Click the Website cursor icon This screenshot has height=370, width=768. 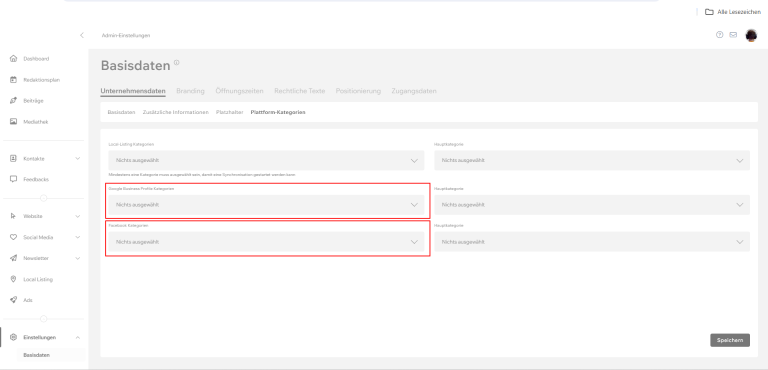pos(14,216)
